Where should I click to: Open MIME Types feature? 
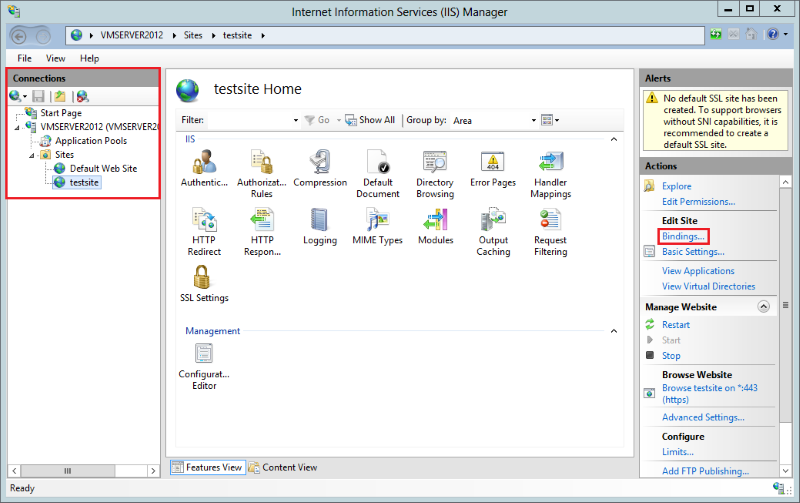point(378,227)
